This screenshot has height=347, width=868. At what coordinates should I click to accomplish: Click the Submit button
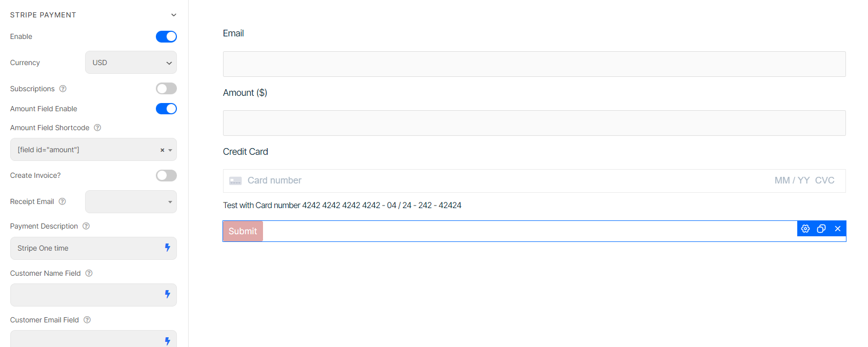[x=243, y=231]
